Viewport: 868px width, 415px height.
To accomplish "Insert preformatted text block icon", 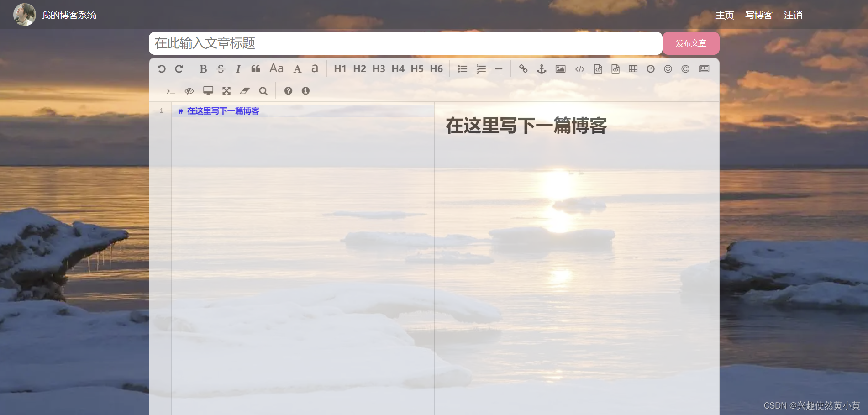I will (x=598, y=69).
